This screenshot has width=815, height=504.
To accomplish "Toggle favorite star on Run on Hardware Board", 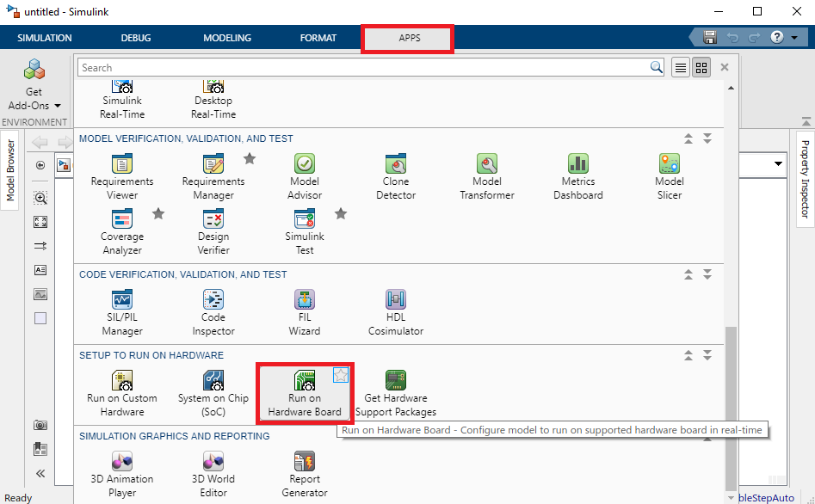I will pos(341,374).
